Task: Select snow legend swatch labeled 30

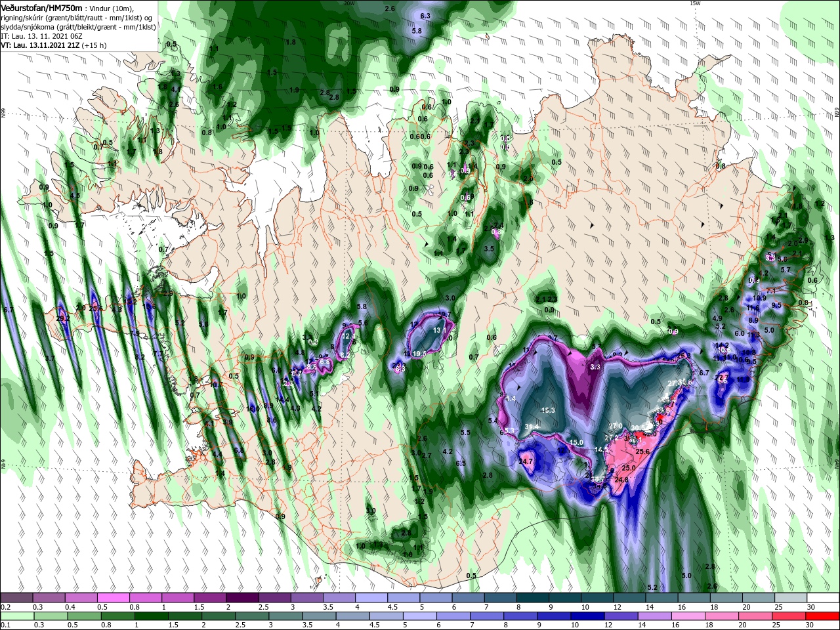Action: (823, 598)
